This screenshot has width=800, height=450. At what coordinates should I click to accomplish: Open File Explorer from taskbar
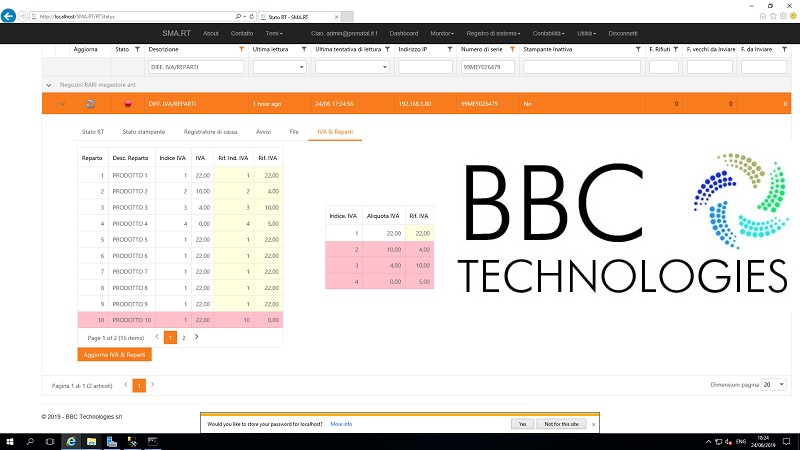(x=91, y=442)
